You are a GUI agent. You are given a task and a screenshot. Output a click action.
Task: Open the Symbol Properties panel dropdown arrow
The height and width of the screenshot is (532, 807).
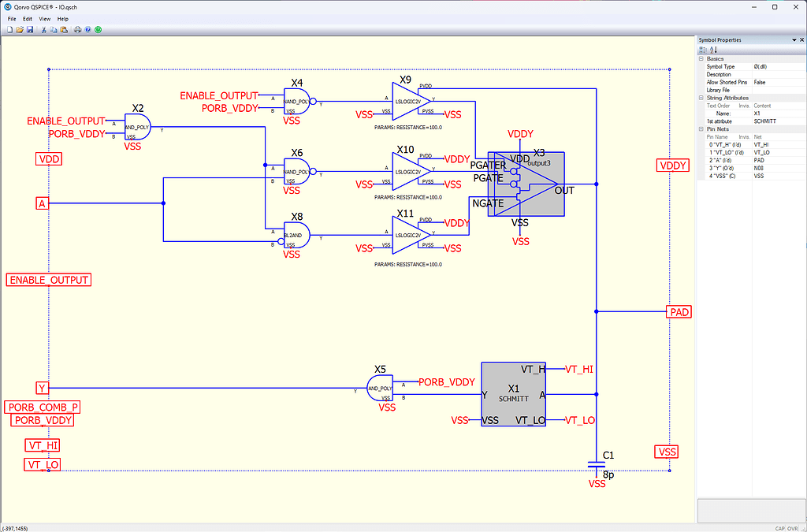coord(794,39)
